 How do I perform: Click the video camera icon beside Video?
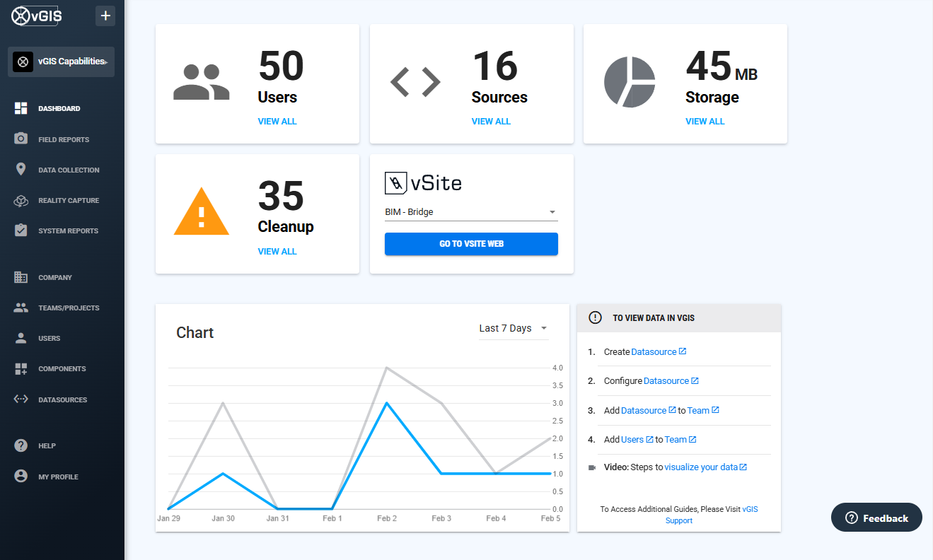[592, 467]
